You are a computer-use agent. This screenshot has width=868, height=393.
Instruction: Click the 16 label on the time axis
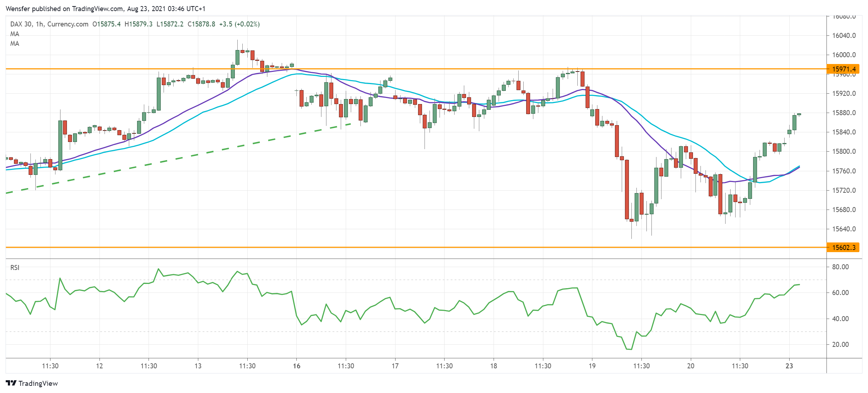click(x=297, y=367)
